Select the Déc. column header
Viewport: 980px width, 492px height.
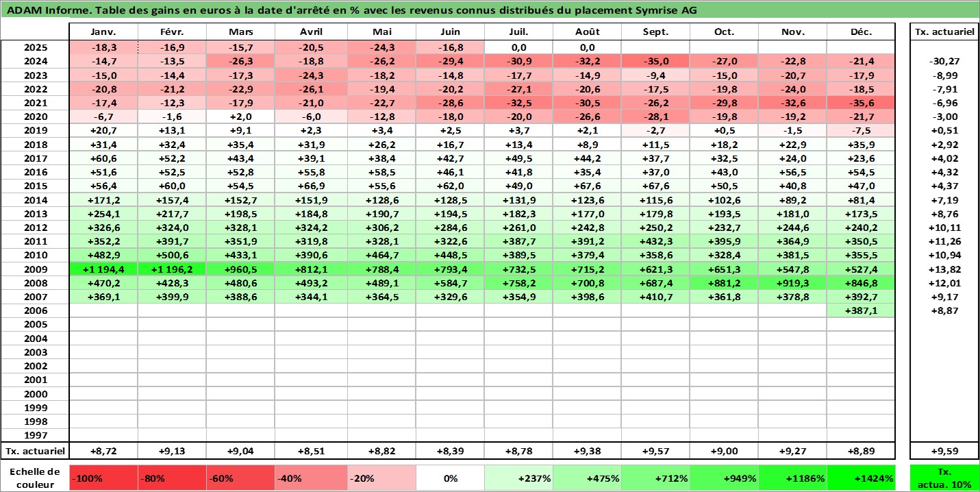(x=862, y=32)
